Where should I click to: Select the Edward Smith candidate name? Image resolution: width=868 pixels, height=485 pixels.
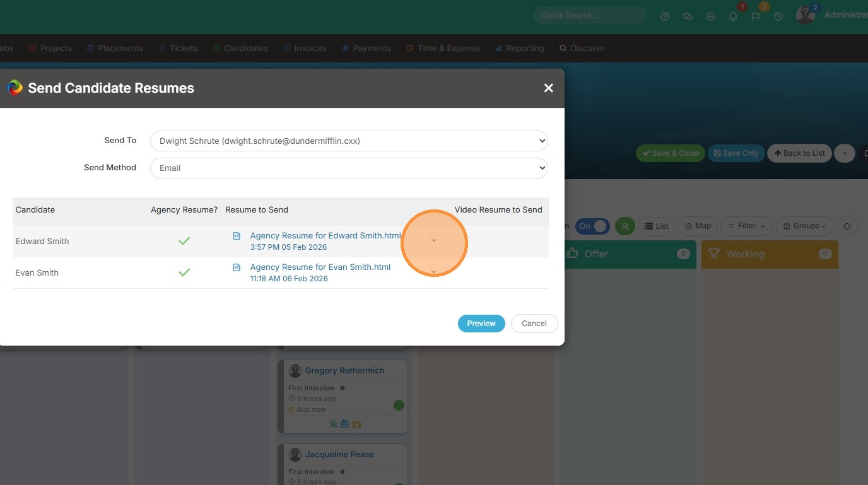pos(42,241)
